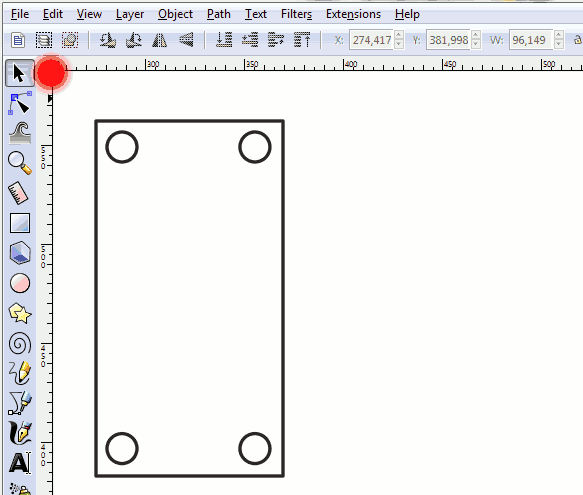This screenshot has width=583, height=495.
Task: Decrease Y value with down arrow
Action: tap(476, 44)
